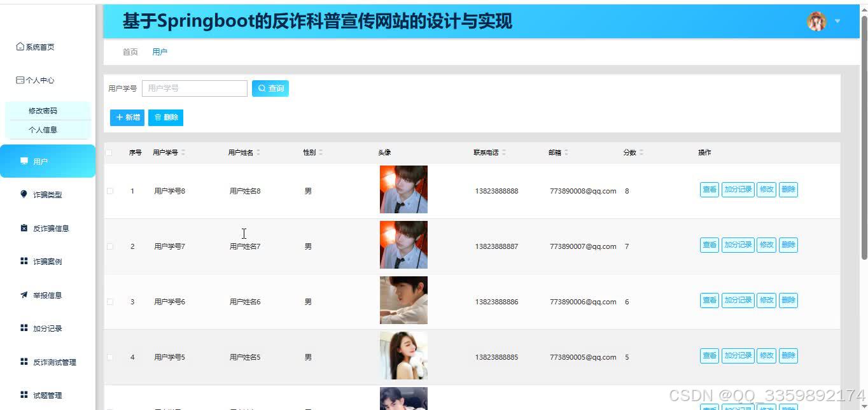The image size is (868, 410).
Task: Select 试题管理 in the sidebar menu
Action: point(48,395)
